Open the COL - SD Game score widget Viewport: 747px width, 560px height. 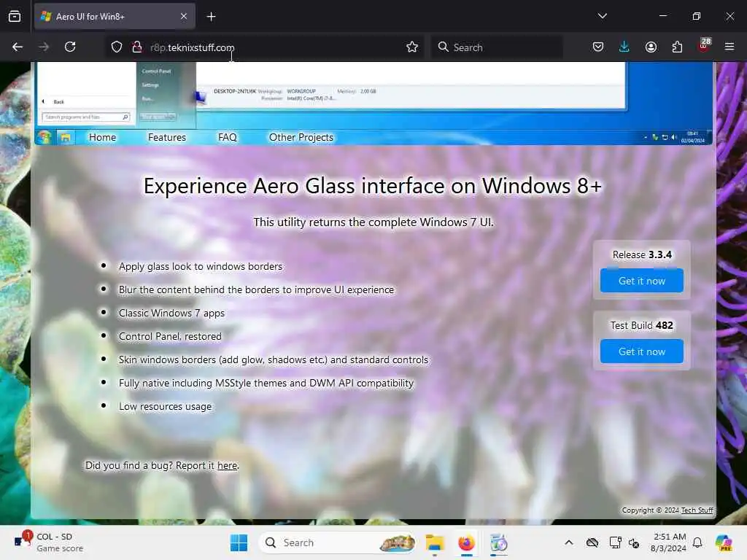click(x=49, y=542)
